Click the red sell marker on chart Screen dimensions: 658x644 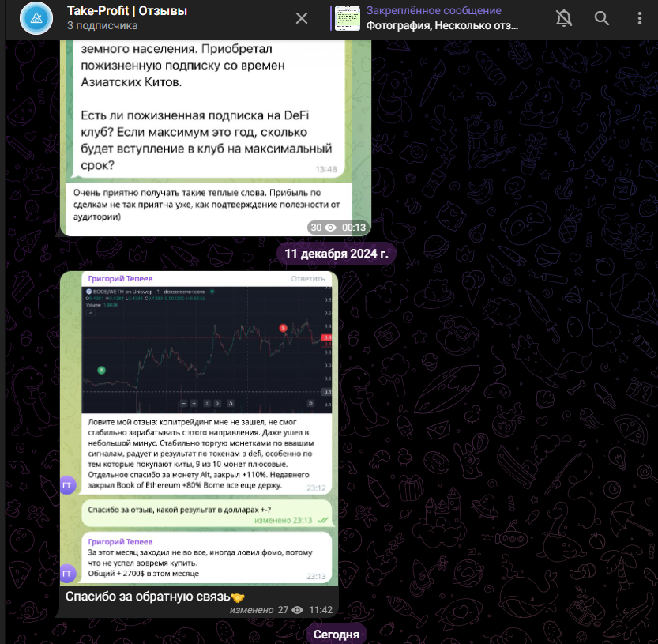tap(283, 327)
